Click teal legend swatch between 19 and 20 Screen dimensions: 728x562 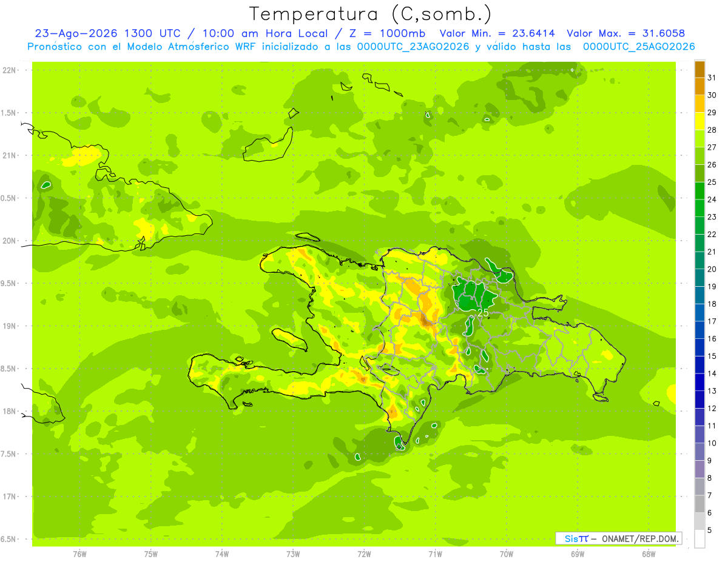click(x=699, y=278)
